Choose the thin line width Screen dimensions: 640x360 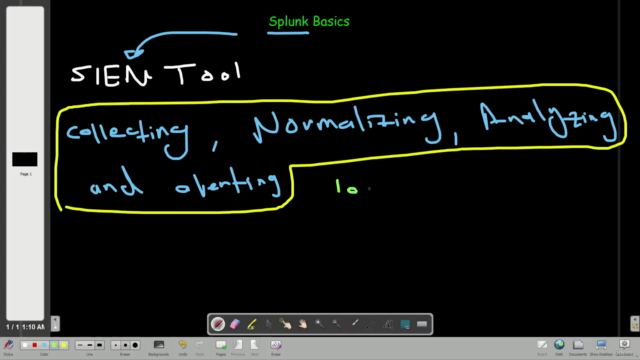coord(80,345)
